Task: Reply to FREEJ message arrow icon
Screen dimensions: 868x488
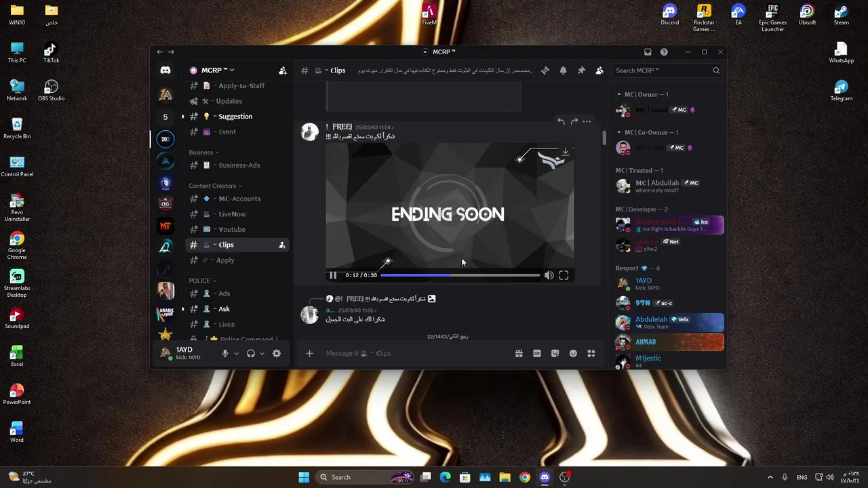Action: point(561,121)
